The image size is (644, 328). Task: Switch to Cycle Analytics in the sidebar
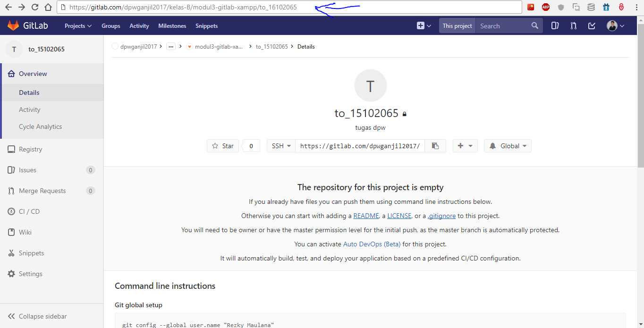[x=40, y=126]
